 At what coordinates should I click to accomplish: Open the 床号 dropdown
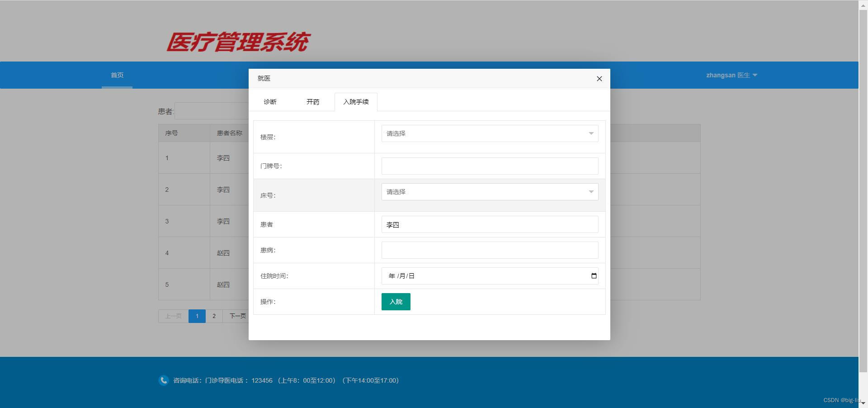point(490,192)
